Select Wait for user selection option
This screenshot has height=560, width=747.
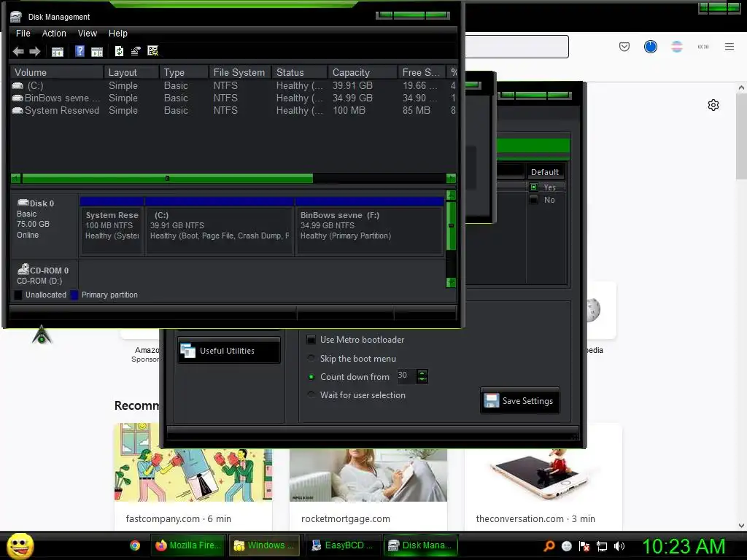pos(311,394)
